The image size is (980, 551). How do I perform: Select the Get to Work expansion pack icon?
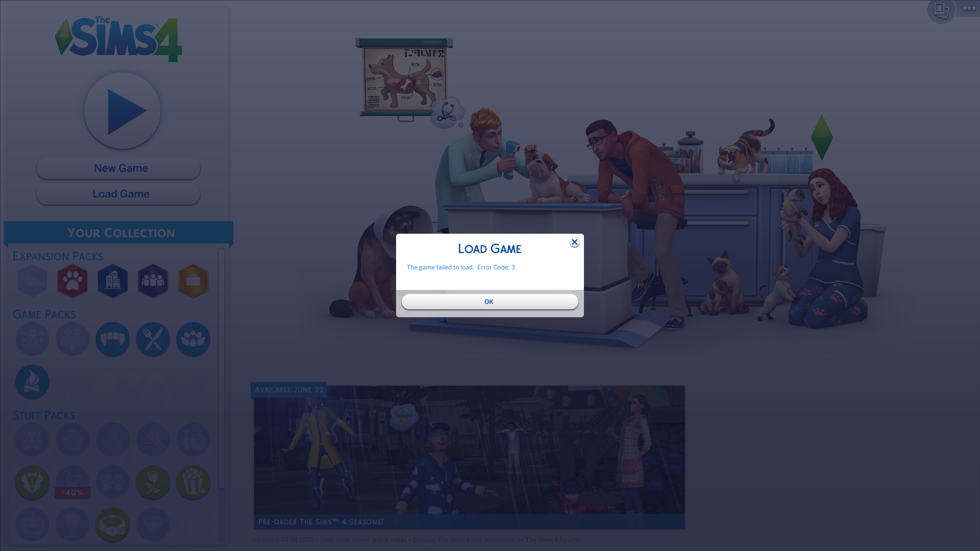[x=193, y=281]
